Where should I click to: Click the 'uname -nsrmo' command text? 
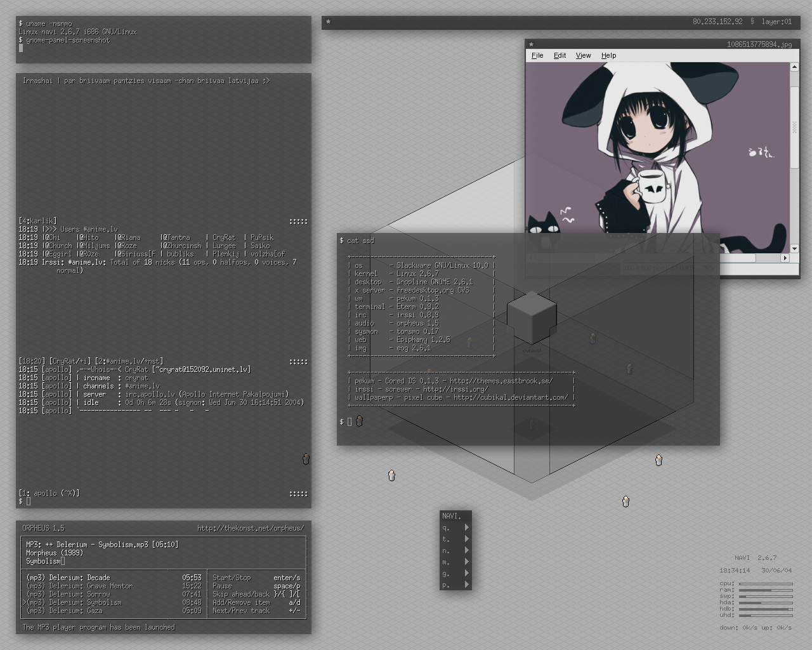(x=49, y=23)
